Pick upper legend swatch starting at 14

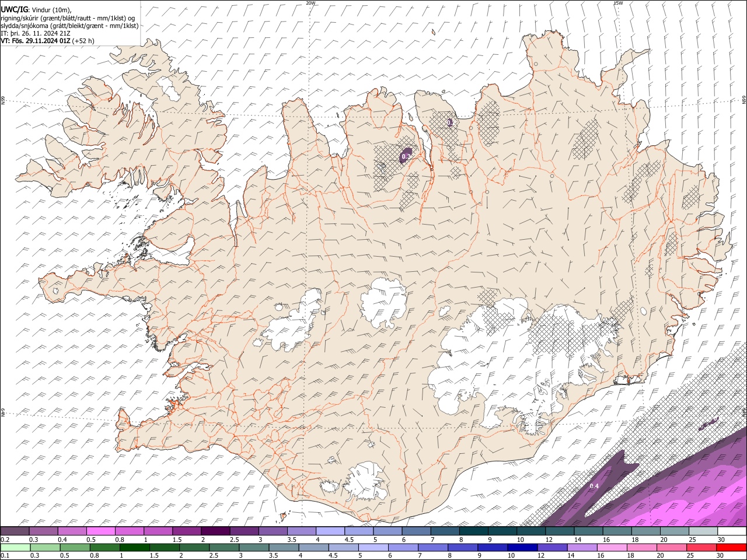click(588, 531)
